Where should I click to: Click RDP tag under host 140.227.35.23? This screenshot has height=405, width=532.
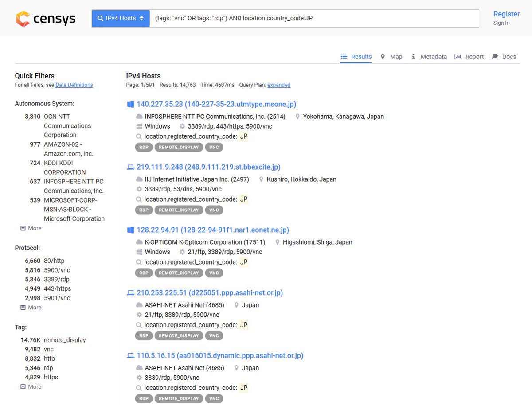click(x=144, y=147)
